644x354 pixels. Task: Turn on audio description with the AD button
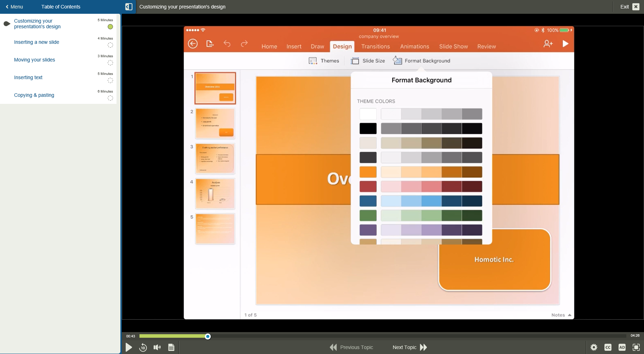point(622,347)
